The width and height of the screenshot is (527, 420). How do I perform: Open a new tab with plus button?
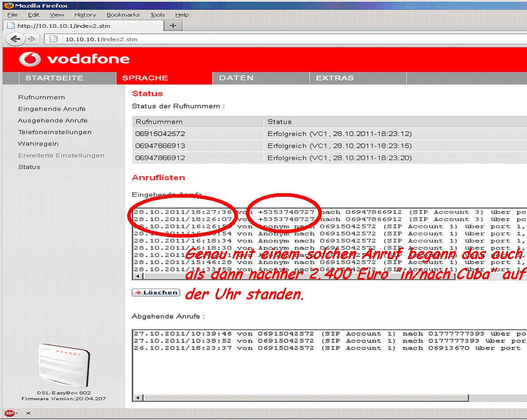tap(173, 26)
